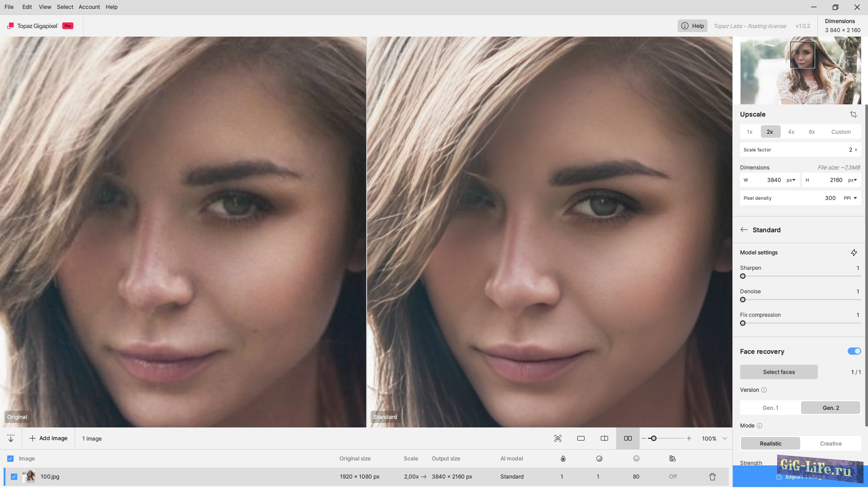The width and height of the screenshot is (868, 488).
Task: Uncheck the 100.jpg row checkbox
Action: (14, 477)
